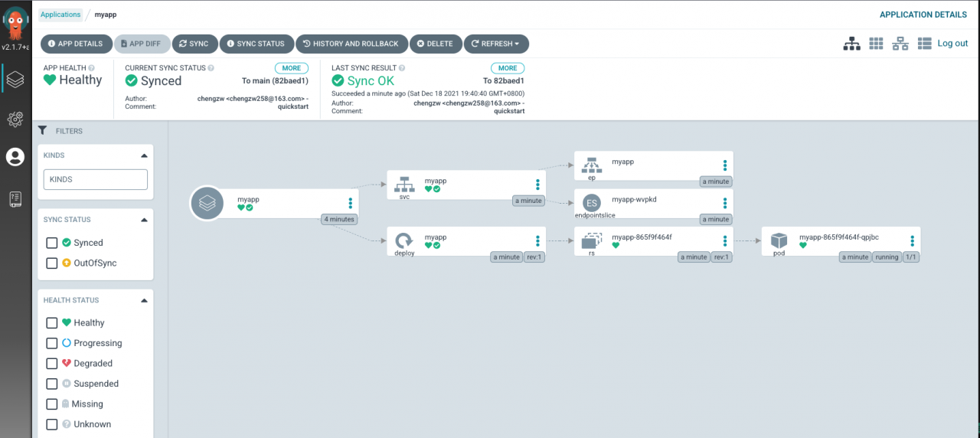This screenshot has height=438, width=980.
Task: Switch to resource list view icon
Action: [x=924, y=44]
